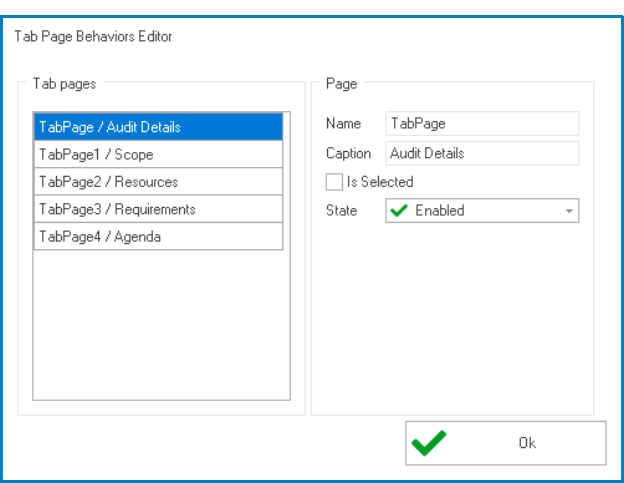Image resolution: width=624 pixels, height=483 pixels.
Task: Focus the Name field containing TabPage
Action: 482,123
